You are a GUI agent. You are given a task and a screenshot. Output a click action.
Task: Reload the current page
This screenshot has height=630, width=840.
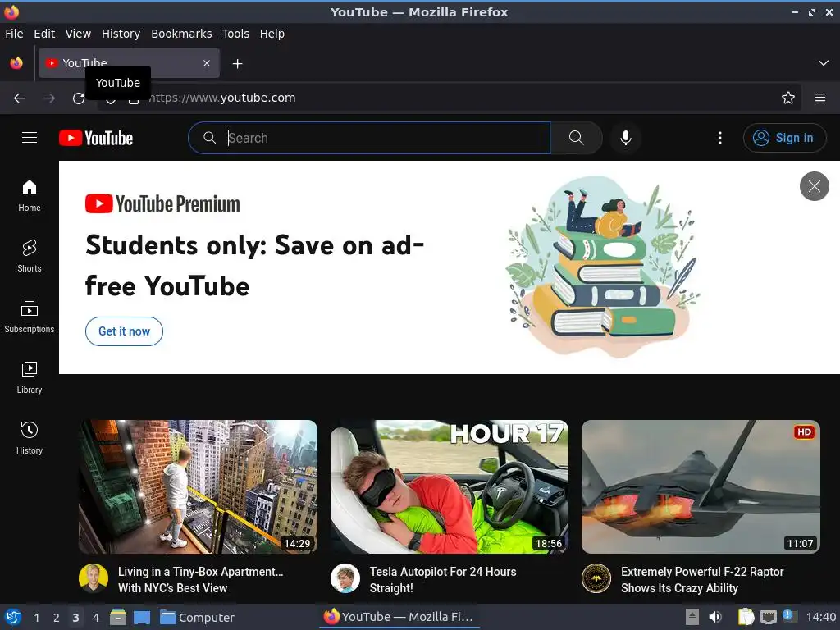click(x=79, y=98)
